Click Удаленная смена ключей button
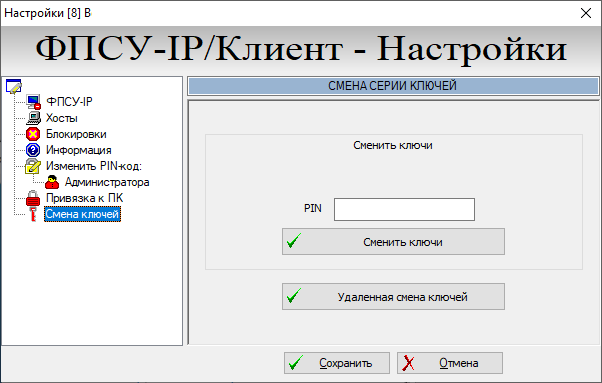This screenshot has height=383, width=602. [x=393, y=297]
